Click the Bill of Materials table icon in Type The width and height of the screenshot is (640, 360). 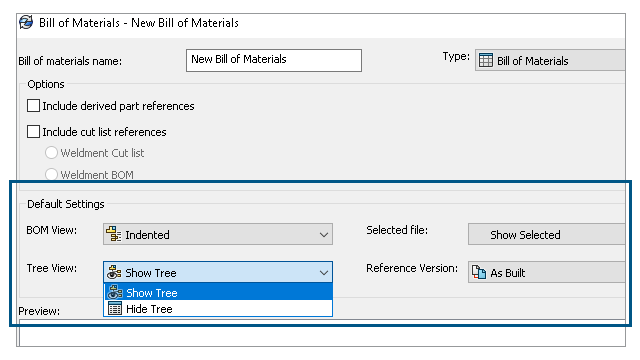click(x=486, y=60)
